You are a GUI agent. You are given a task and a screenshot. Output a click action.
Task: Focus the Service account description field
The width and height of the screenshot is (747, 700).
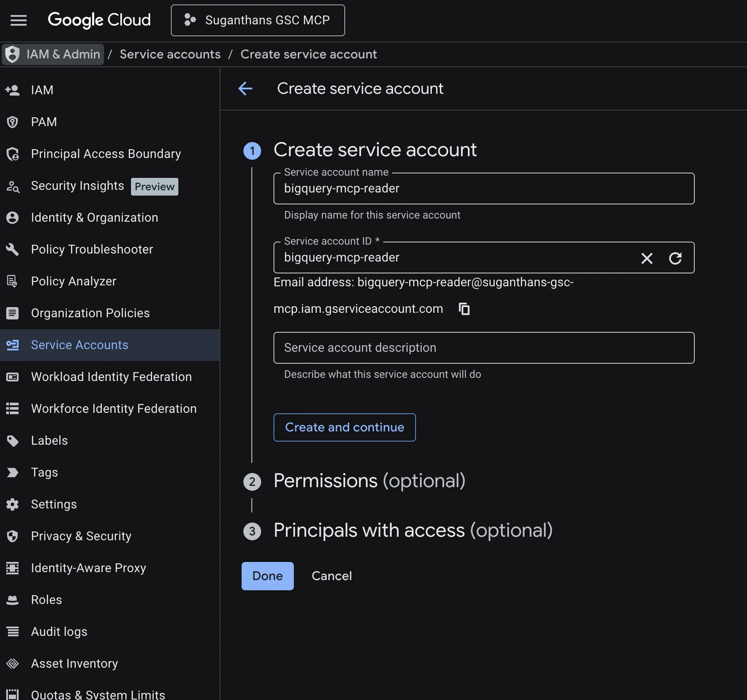click(x=483, y=348)
